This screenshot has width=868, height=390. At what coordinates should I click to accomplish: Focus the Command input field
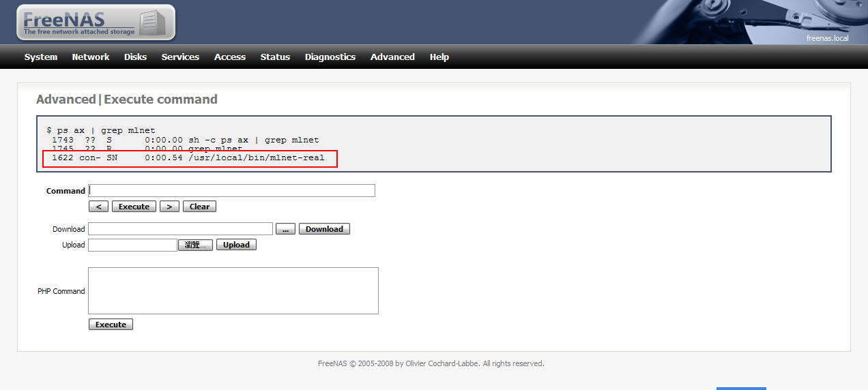pyautogui.click(x=232, y=190)
